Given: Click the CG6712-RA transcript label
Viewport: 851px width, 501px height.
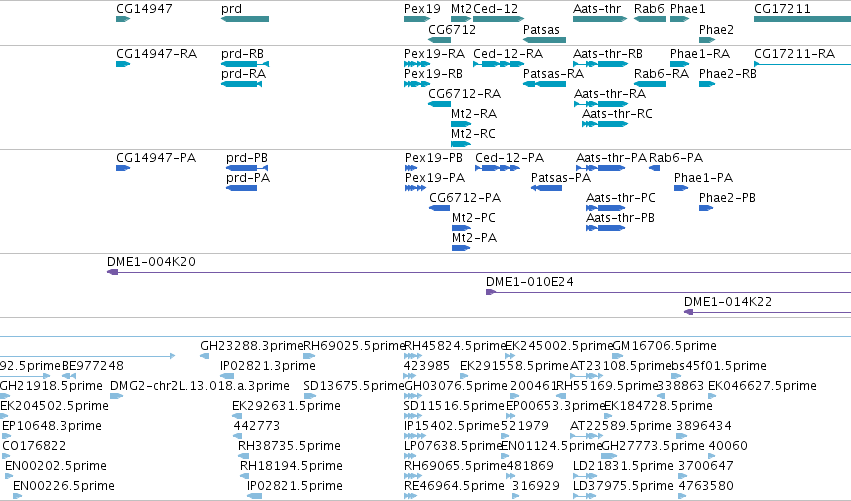Looking at the screenshot, I should [x=465, y=93].
